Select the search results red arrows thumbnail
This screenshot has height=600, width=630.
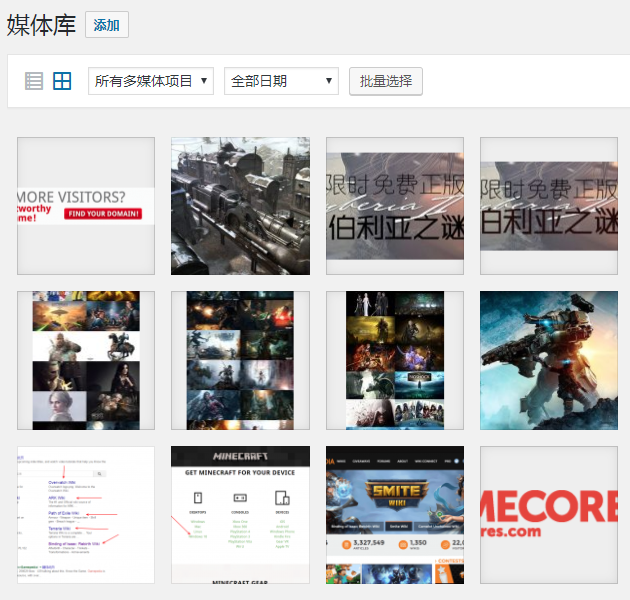[x=86, y=515]
